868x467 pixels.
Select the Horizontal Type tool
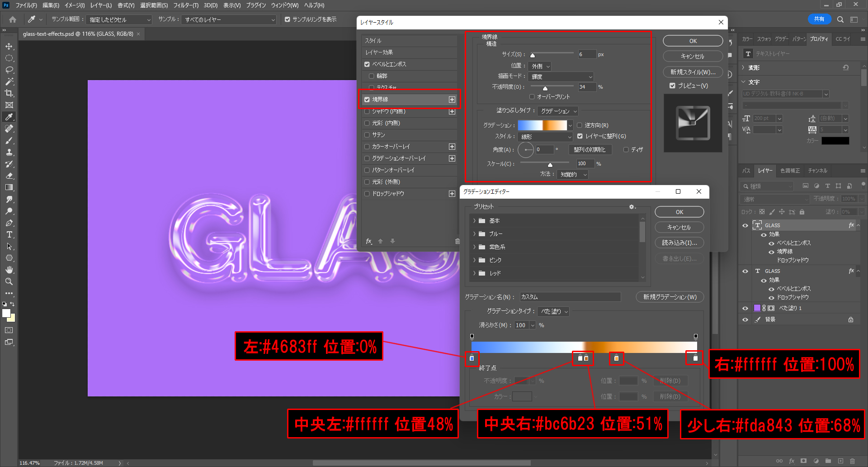pyautogui.click(x=9, y=235)
